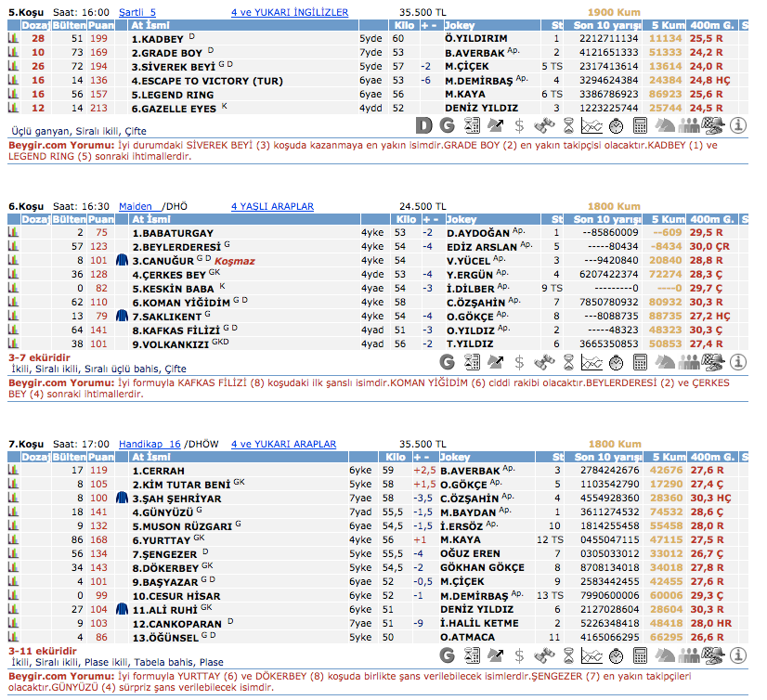Open the info icon for race 7
The image size is (767, 700).
739,655
